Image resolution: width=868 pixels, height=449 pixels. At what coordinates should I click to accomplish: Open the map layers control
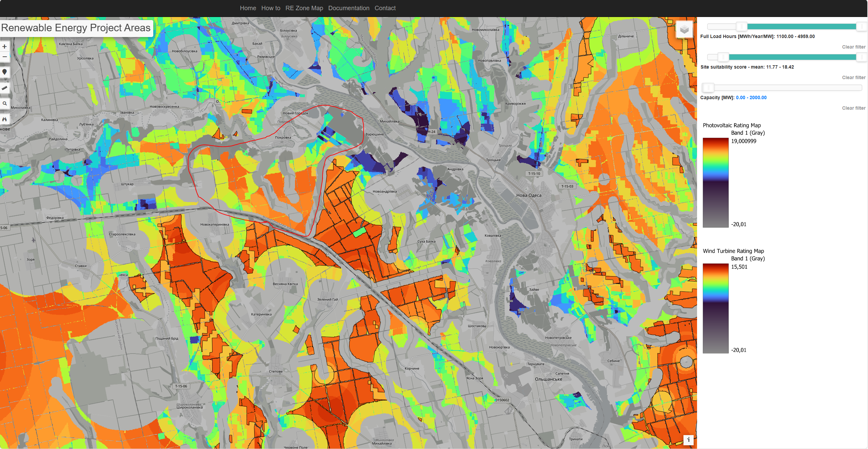coord(684,30)
